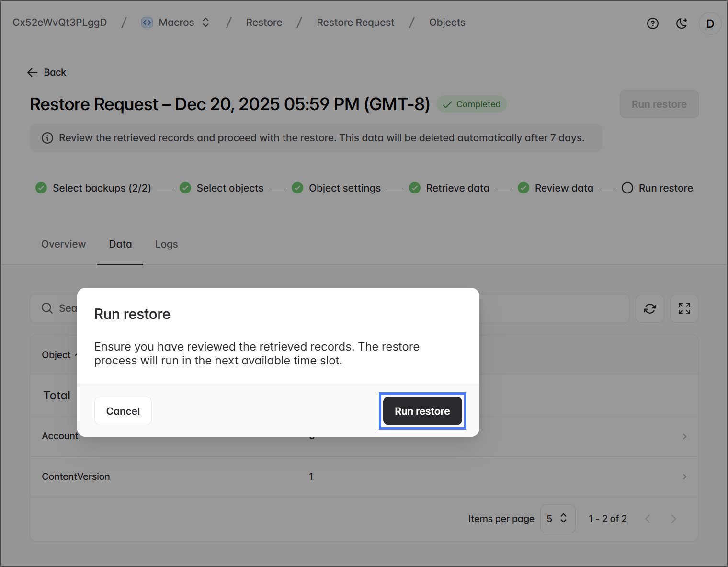This screenshot has height=567, width=728.
Task: Click the help question mark icon
Action: pyautogui.click(x=652, y=23)
